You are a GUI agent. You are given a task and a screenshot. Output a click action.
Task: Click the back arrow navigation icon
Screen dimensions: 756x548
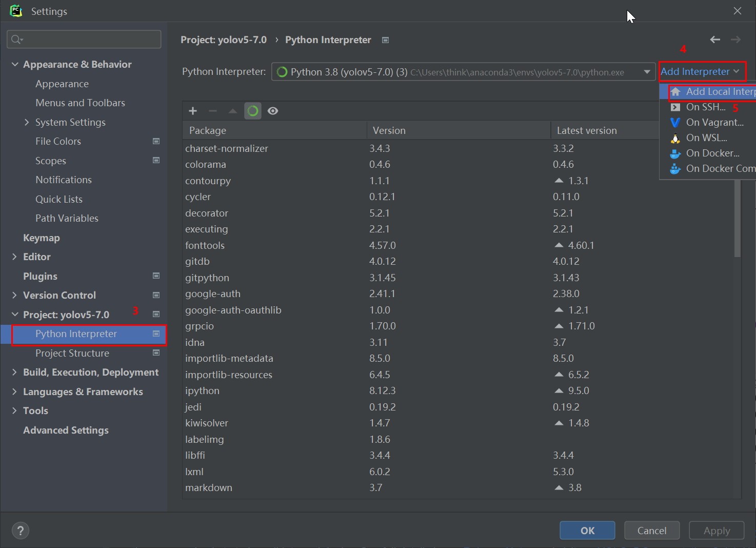(715, 40)
